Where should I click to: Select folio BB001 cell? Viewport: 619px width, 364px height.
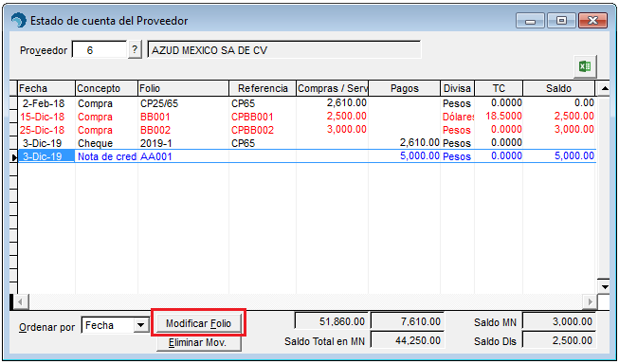184,117
